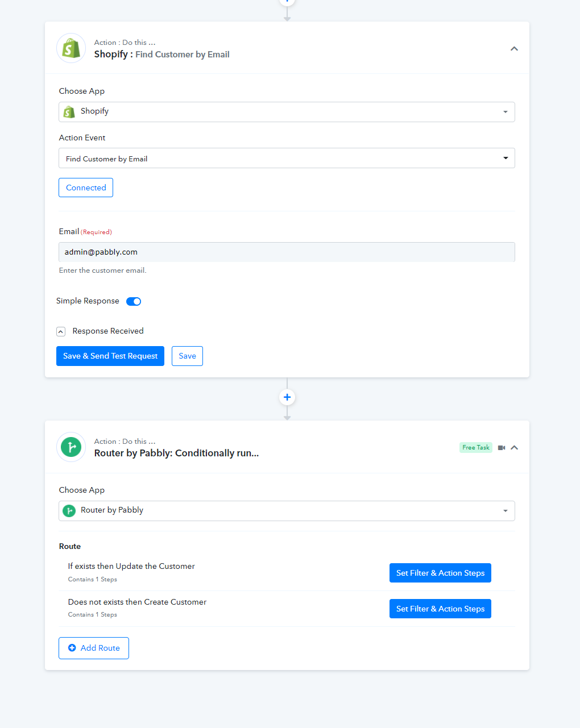Click 'Enter the customer email.' hint text

(x=103, y=271)
